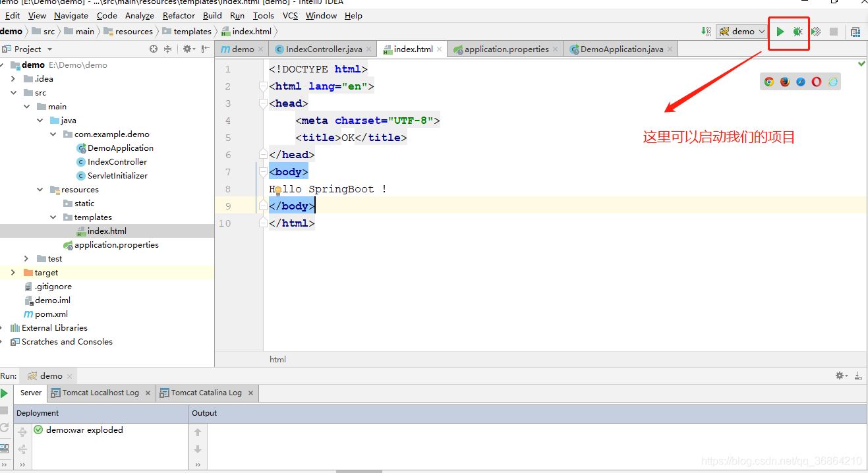Click the Scroll from Source target icon

point(154,49)
